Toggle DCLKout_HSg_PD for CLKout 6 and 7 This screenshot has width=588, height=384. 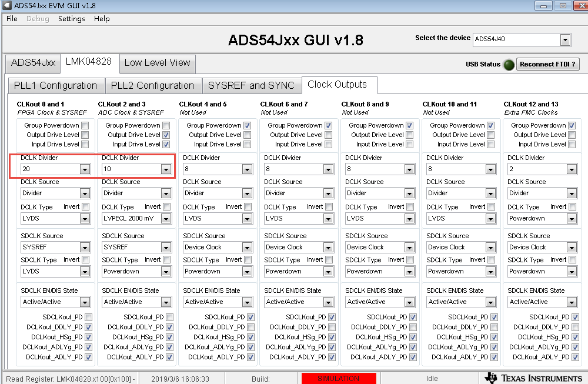pyautogui.click(x=332, y=337)
